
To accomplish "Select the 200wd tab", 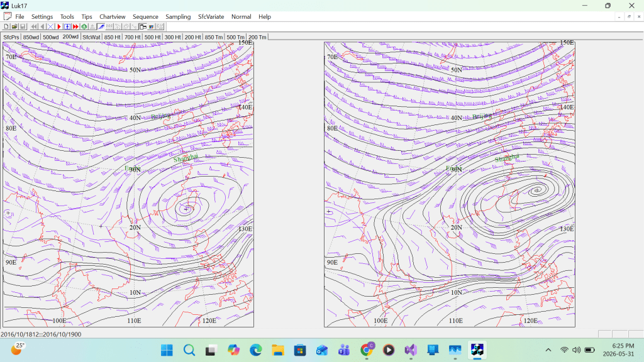I will [x=70, y=36].
